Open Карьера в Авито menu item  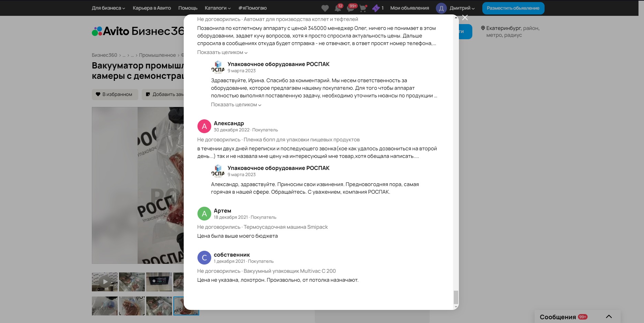point(152,8)
